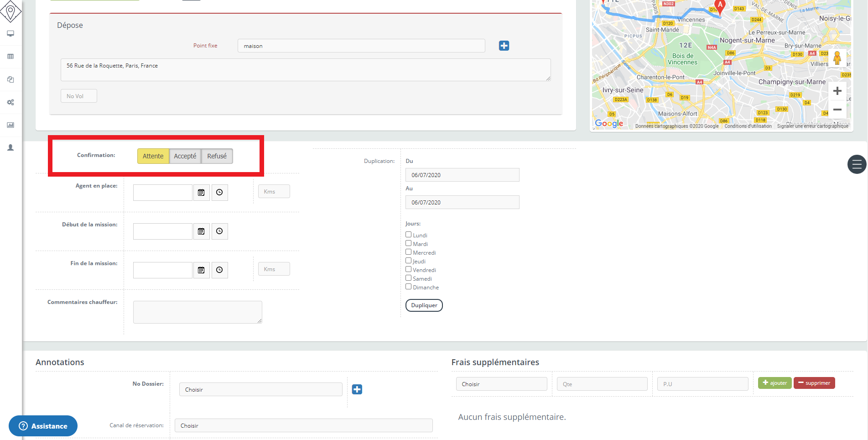Image resolution: width=868 pixels, height=440 pixels.
Task: Click the calendar icon for Agent en place
Action: [201, 193]
